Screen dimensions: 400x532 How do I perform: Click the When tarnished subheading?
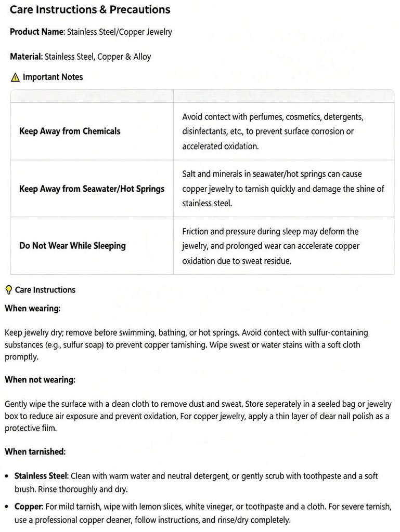coord(35,451)
